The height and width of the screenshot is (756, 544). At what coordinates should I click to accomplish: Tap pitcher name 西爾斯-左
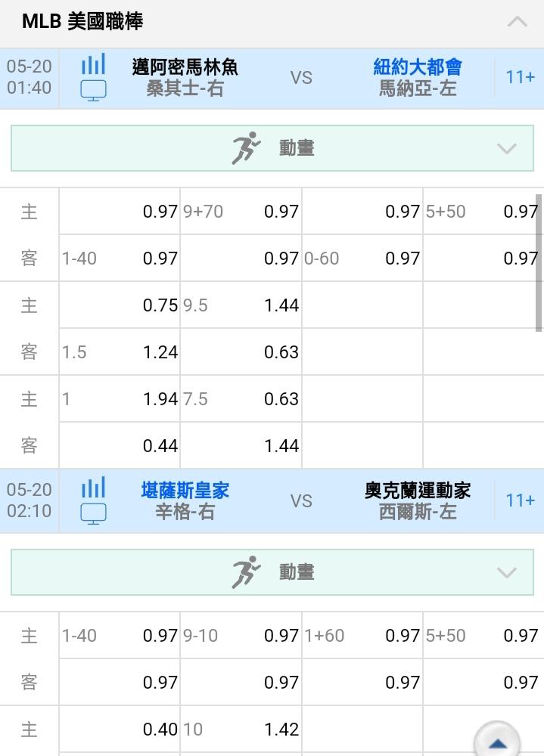pos(418,512)
